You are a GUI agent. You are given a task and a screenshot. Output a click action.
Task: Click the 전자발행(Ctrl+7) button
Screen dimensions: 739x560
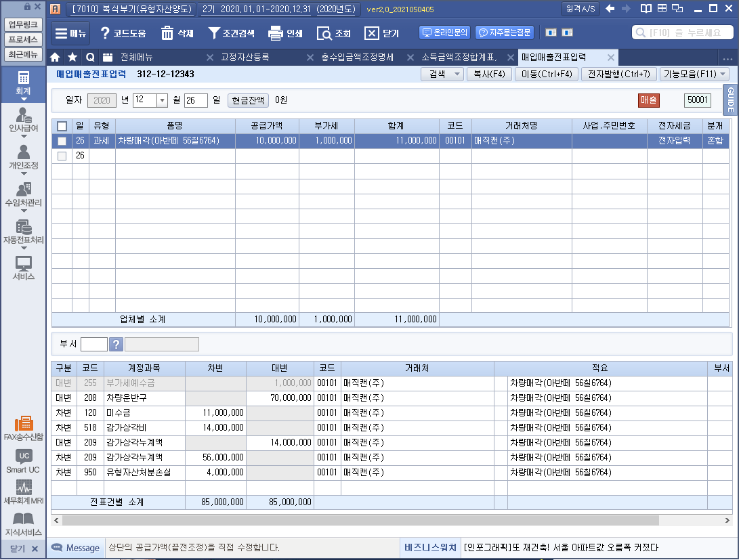coord(618,74)
